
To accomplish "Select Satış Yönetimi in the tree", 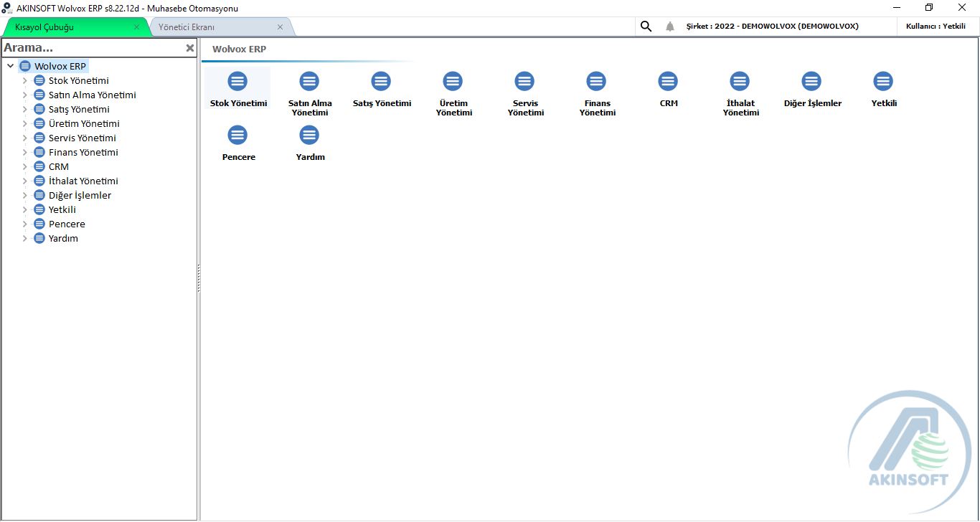I will [79, 109].
